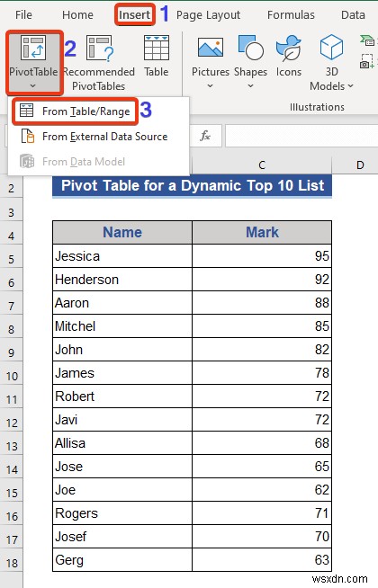Viewport: 378px width, 588px height.
Task: Click the Icons button in Illustrations
Action: click(x=288, y=49)
